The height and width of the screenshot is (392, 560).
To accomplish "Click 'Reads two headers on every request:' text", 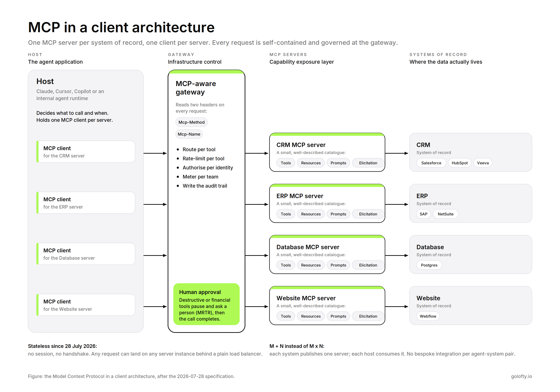I will [x=200, y=108].
